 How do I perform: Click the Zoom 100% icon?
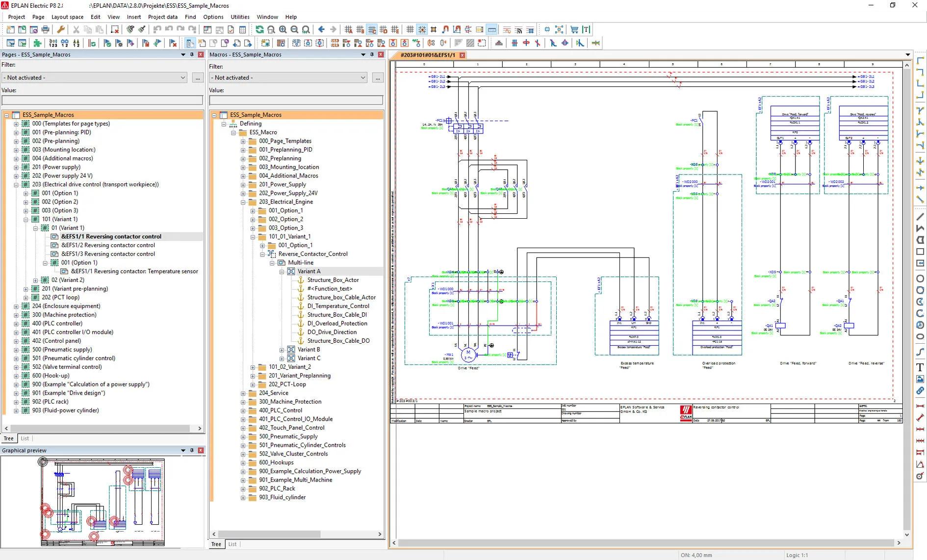coord(307,29)
